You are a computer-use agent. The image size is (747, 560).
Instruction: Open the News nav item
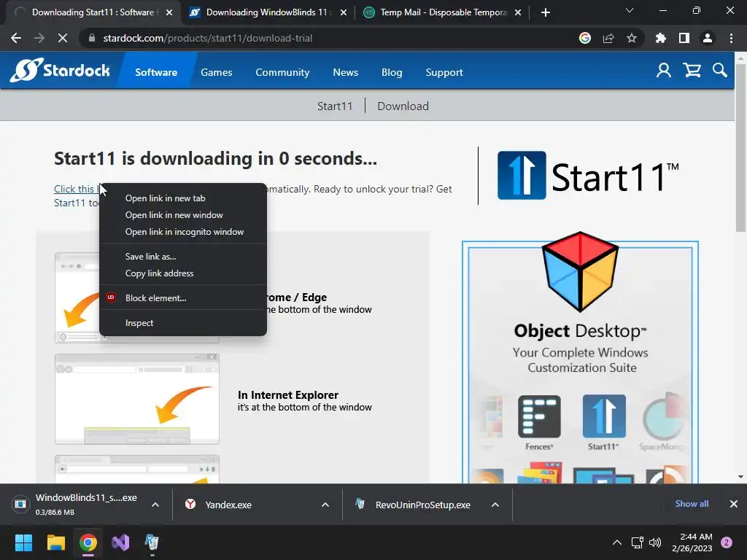click(345, 72)
